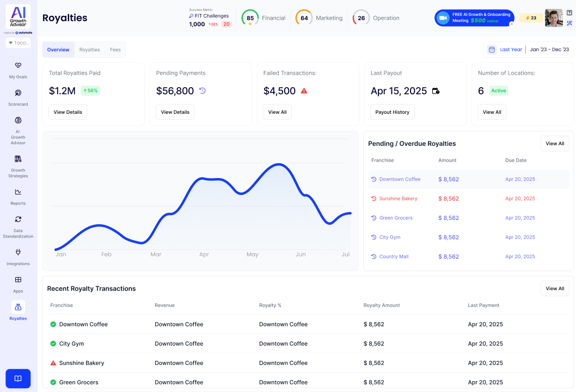
Task: Click the user profile photo
Action: coord(554,18)
